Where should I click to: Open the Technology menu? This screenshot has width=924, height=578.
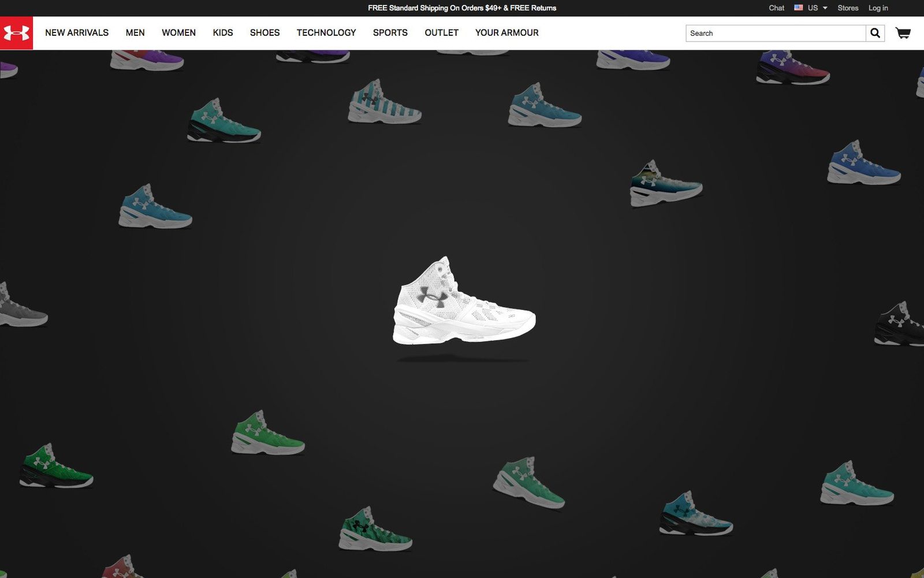pos(326,33)
